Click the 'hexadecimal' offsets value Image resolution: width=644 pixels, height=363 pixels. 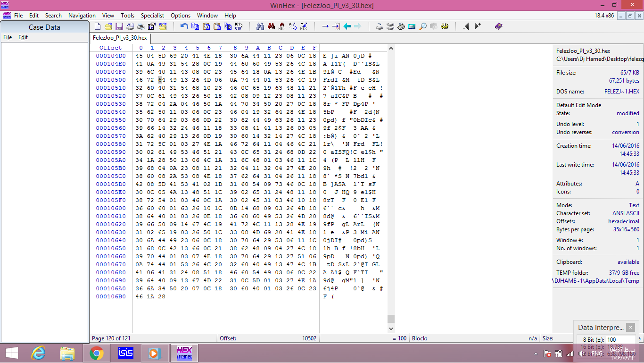pos(624,221)
